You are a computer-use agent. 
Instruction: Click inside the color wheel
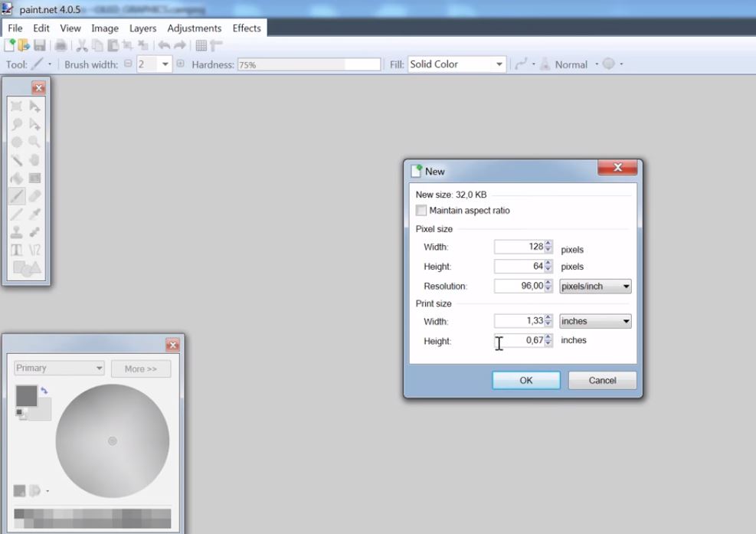pos(113,441)
